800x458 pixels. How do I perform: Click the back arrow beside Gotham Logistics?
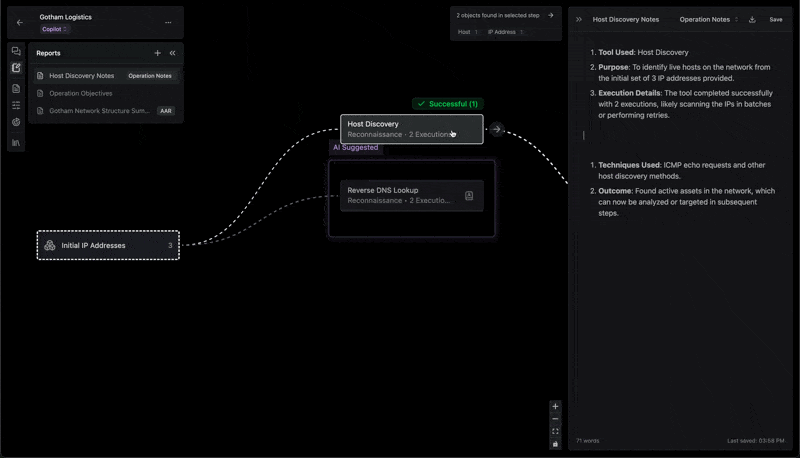[20, 23]
